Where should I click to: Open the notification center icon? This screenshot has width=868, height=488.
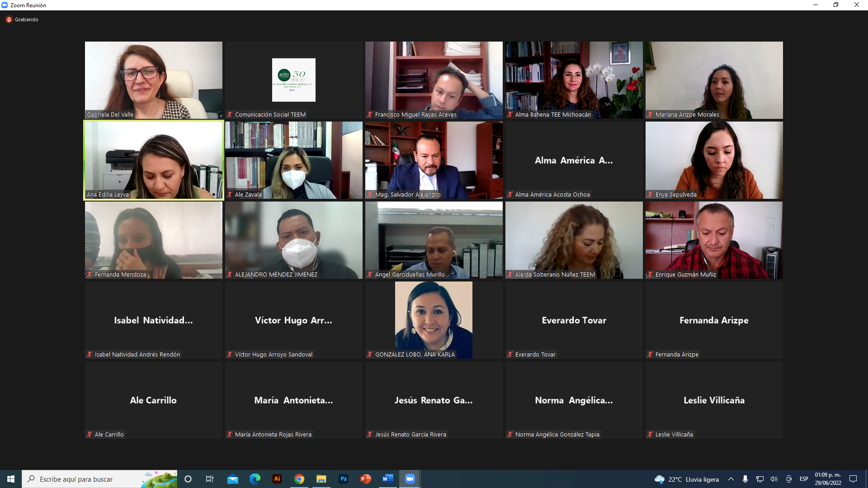(x=853, y=479)
